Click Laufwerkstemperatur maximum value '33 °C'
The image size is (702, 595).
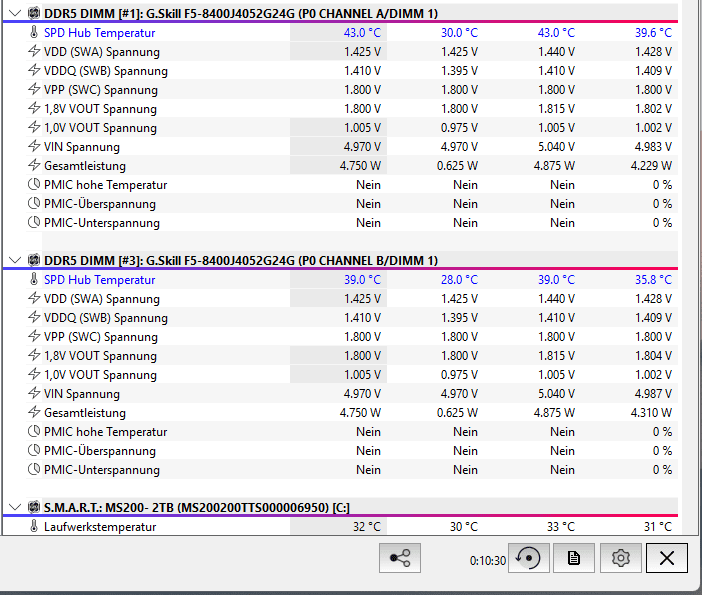(x=561, y=527)
